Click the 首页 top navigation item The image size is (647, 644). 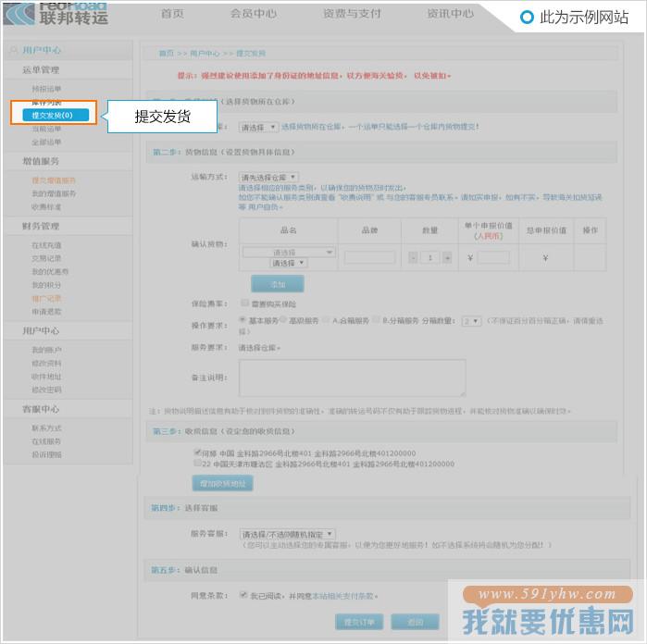(172, 14)
